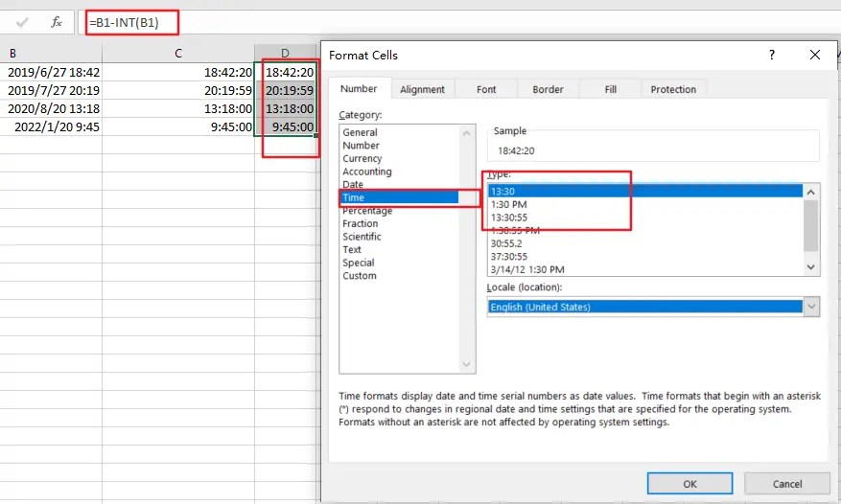
Task: Click the Insert Function fx icon
Action: point(57,23)
